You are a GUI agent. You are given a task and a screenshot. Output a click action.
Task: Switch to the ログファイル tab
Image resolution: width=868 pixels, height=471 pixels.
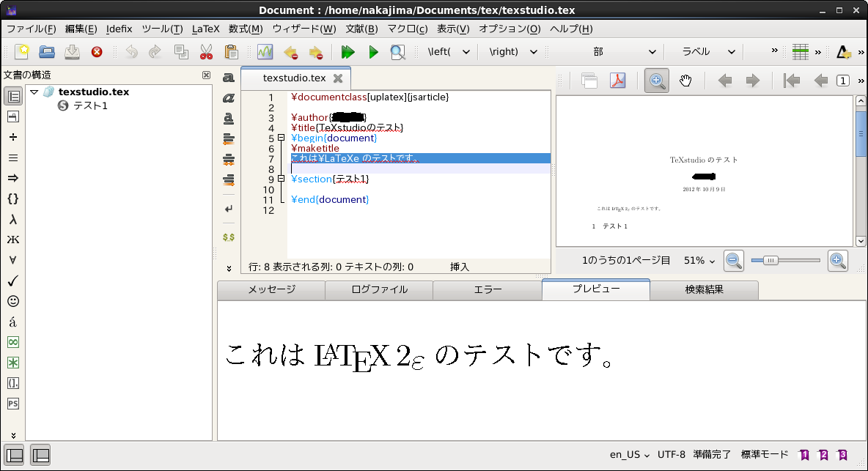coord(379,289)
